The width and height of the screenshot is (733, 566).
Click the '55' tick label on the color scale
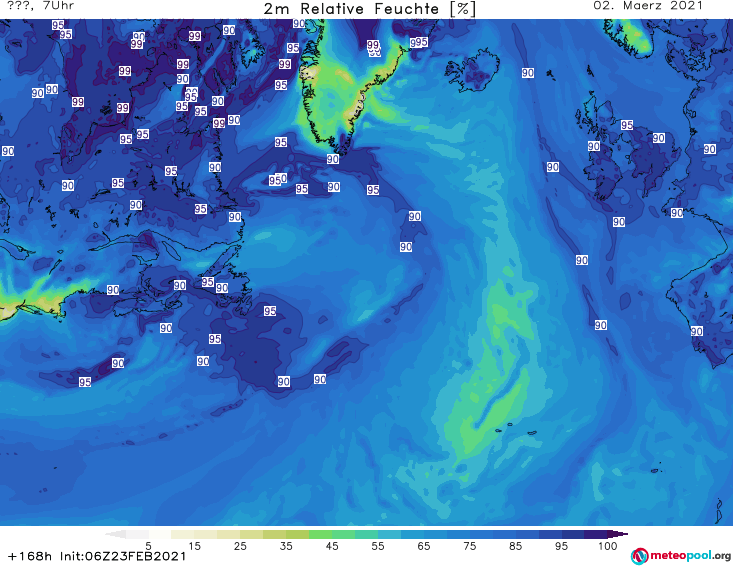pos(378,546)
